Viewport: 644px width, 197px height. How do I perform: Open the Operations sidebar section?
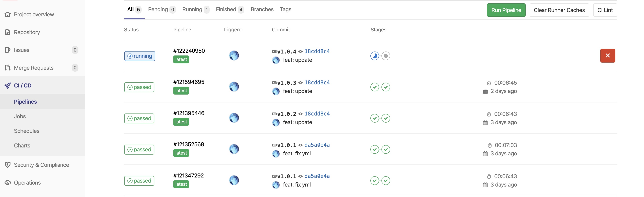pos(27,183)
